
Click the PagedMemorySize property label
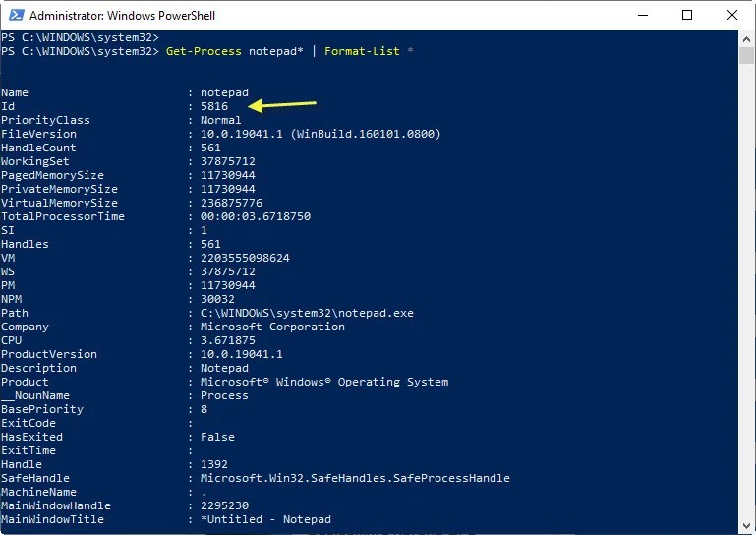[x=52, y=175]
